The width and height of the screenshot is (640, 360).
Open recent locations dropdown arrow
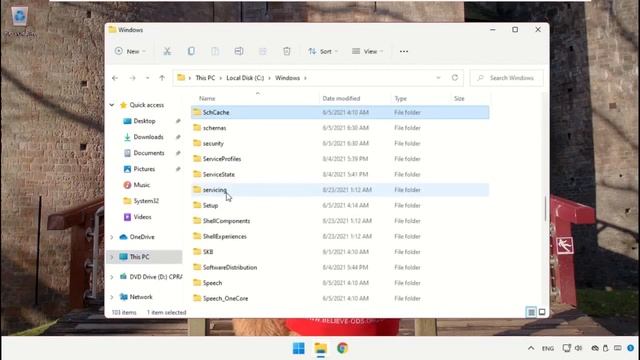(x=147, y=78)
